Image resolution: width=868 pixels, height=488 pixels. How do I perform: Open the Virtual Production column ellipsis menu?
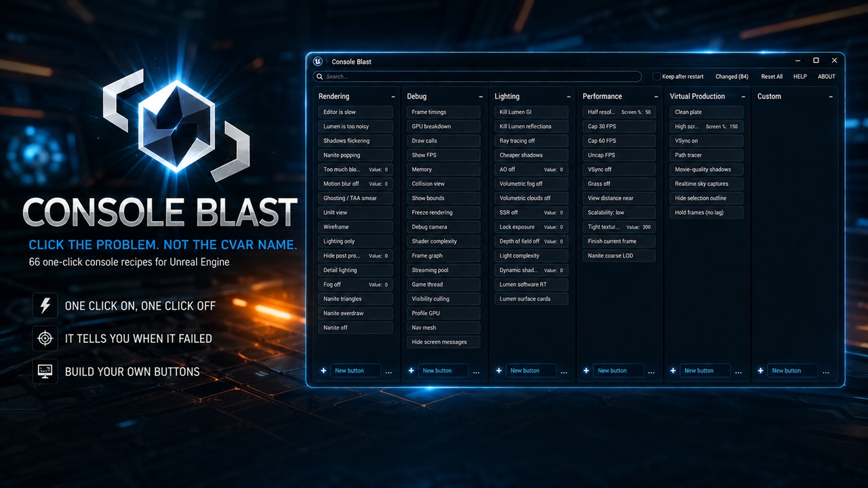pos(738,372)
